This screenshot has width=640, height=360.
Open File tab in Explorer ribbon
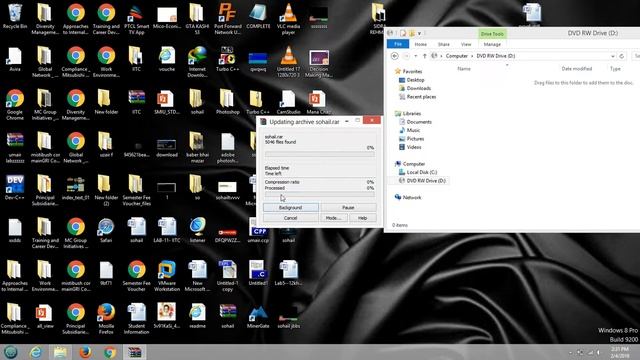click(x=398, y=44)
